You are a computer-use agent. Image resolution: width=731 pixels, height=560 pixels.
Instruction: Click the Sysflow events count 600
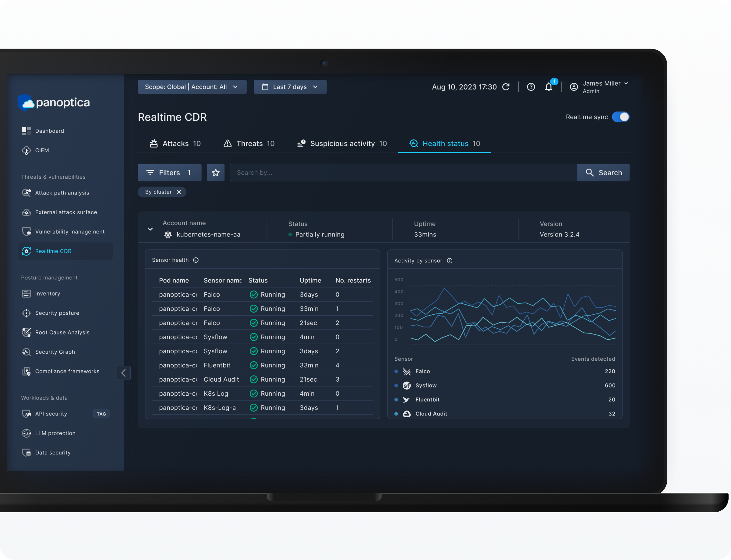tap(610, 386)
